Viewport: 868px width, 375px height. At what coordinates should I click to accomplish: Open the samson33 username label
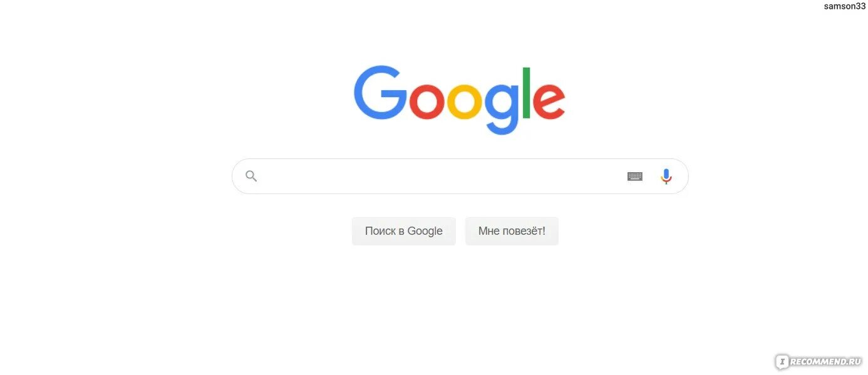(844, 6)
